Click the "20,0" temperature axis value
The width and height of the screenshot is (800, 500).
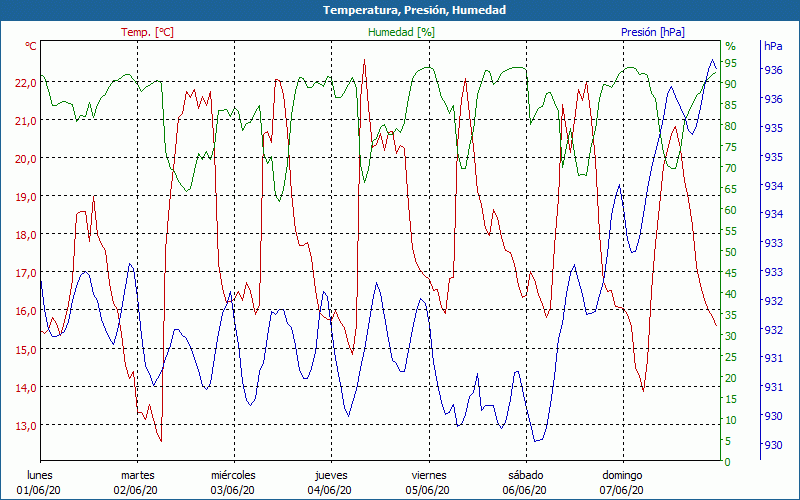[26, 159]
